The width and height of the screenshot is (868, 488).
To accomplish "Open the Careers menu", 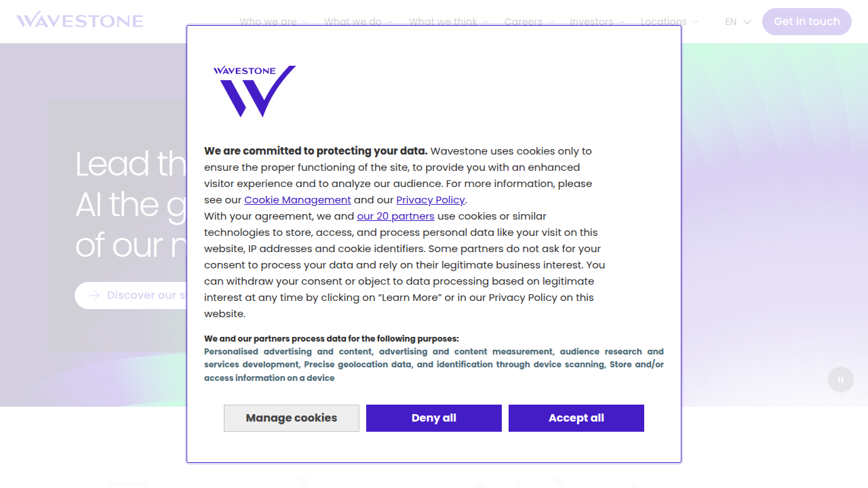I will pos(530,22).
